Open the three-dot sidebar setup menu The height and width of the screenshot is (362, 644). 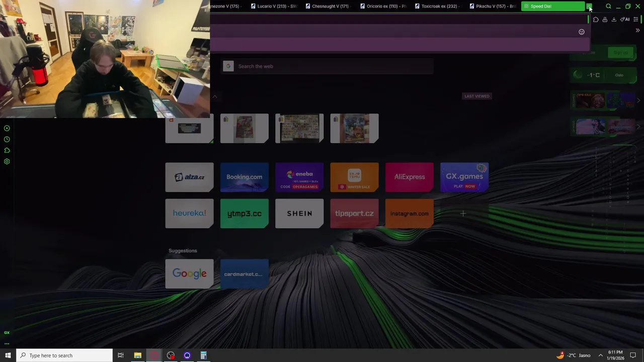(7, 344)
